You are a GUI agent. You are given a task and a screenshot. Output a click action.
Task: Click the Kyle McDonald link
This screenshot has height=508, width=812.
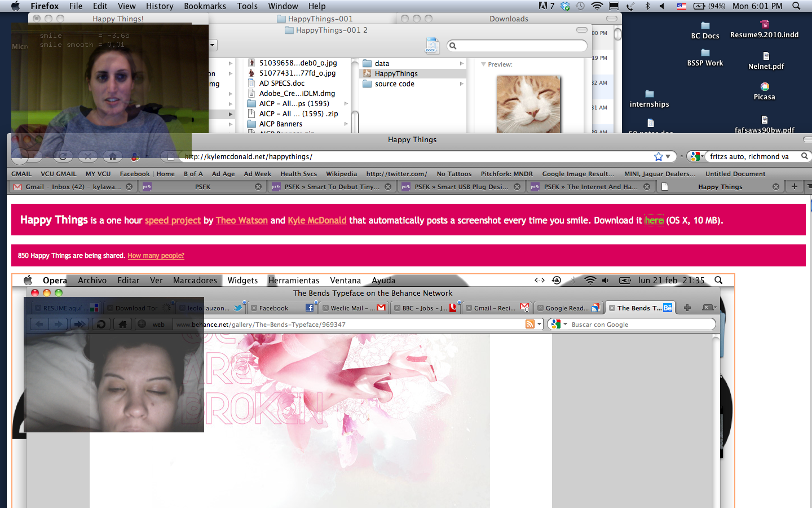317,220
